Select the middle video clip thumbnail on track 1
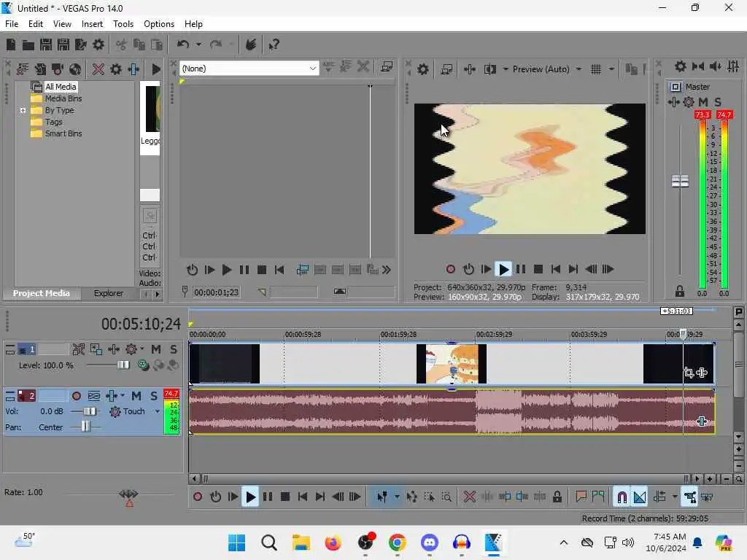The width and height of the screenshot is (747, 560). coord(452,364)
